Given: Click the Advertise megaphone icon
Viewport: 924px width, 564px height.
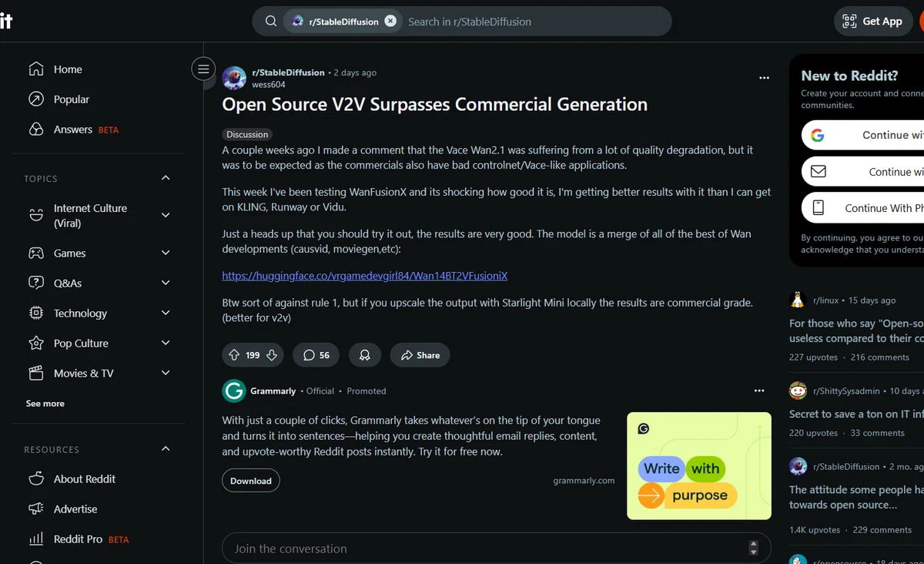Looking at the screenshot, I should (36, 509).
